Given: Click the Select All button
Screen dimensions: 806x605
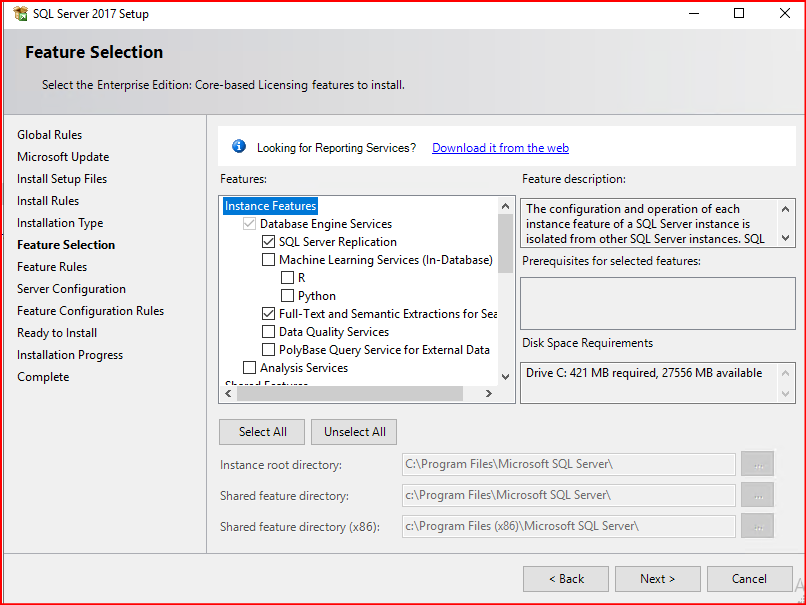Looking at the screenshot, I should 262,432.
